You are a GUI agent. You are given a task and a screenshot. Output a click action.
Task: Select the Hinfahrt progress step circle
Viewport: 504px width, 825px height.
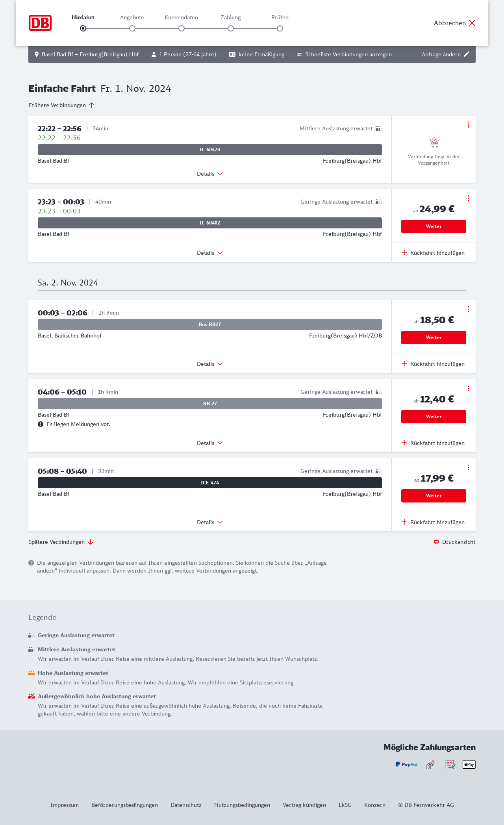(83, 28)
